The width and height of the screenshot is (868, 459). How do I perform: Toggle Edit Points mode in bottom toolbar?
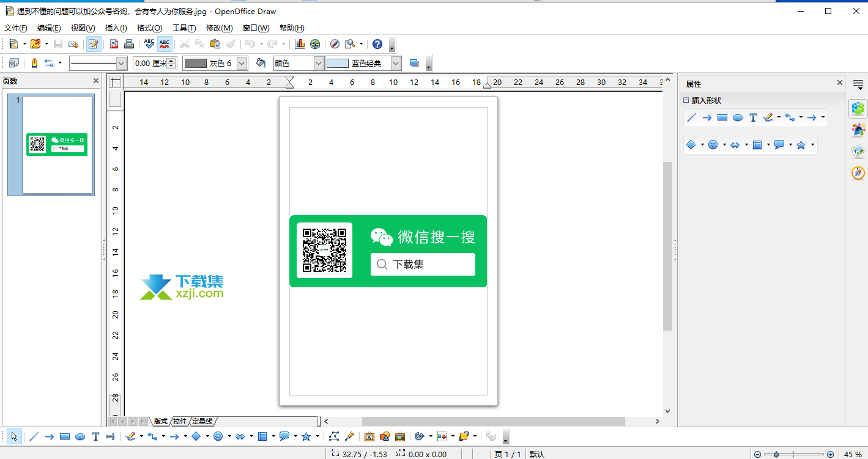pos(334,436)
